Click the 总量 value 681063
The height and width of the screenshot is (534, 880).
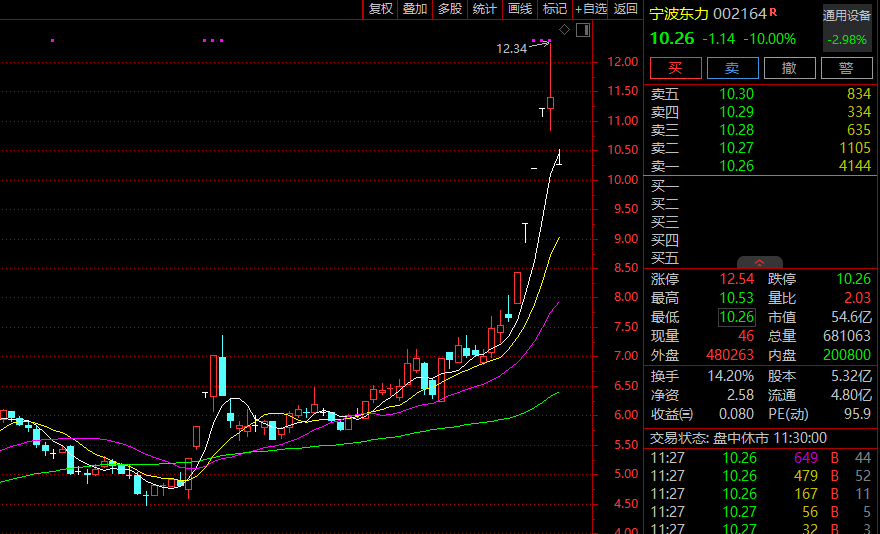[x=847, y=336]
